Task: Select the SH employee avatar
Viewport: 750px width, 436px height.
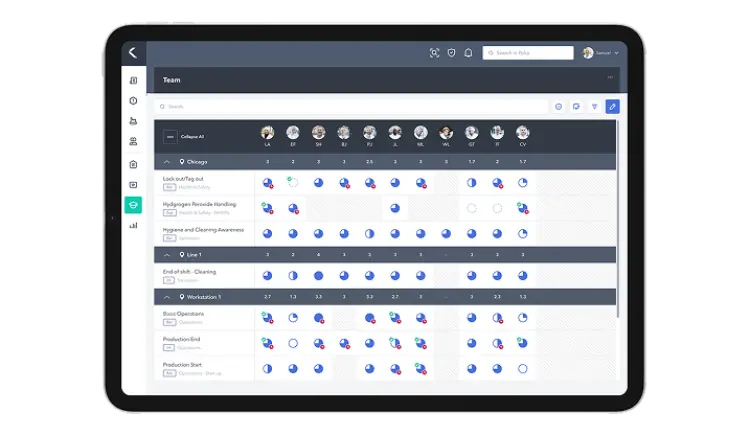Action: (319, 132)
